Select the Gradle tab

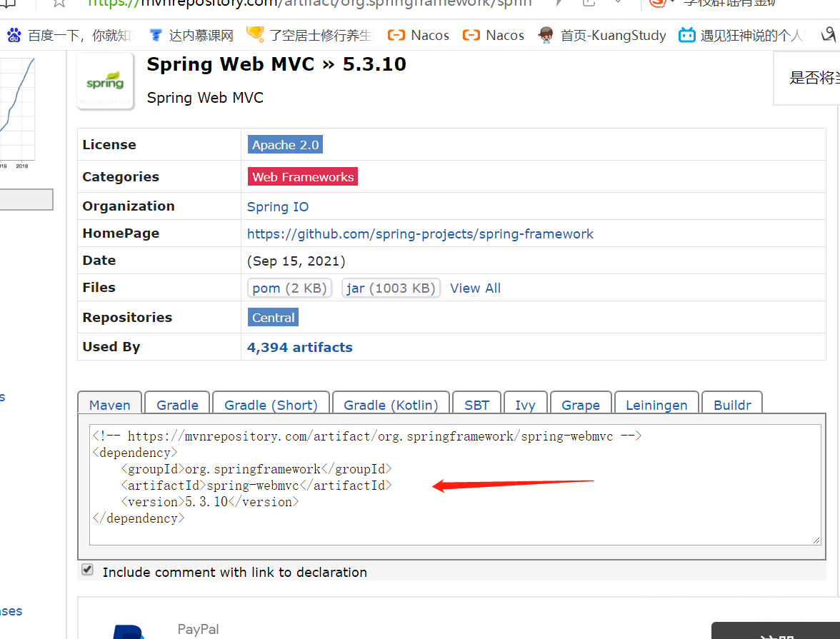pyautogui.click(x=177, y=405)
